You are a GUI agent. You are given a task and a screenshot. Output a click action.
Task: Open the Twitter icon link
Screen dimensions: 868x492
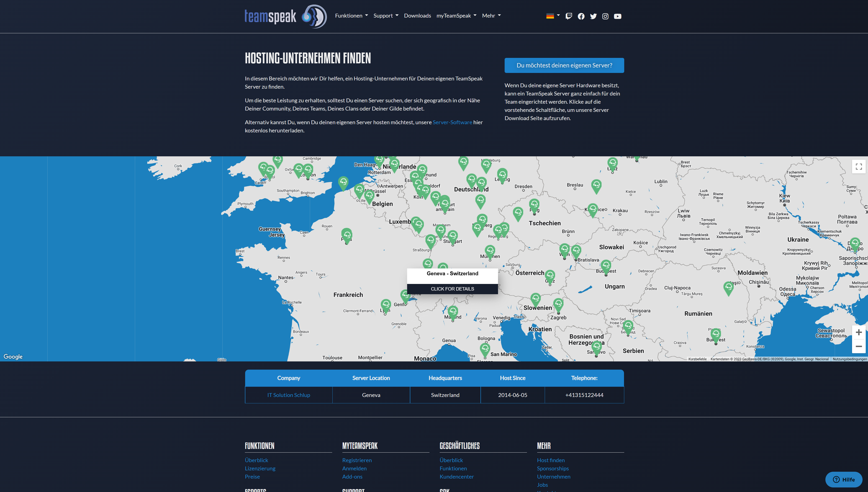(x=593, y=16)
